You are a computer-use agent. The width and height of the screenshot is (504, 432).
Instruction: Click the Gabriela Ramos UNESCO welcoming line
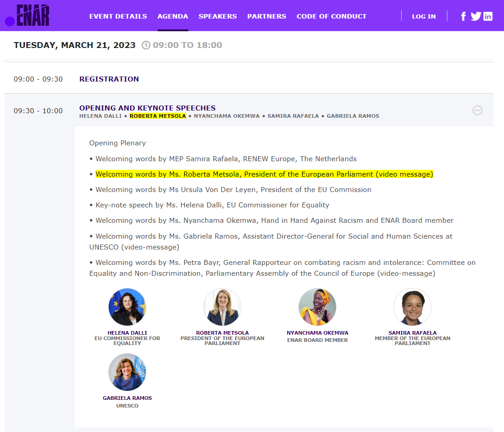point(271,242)
